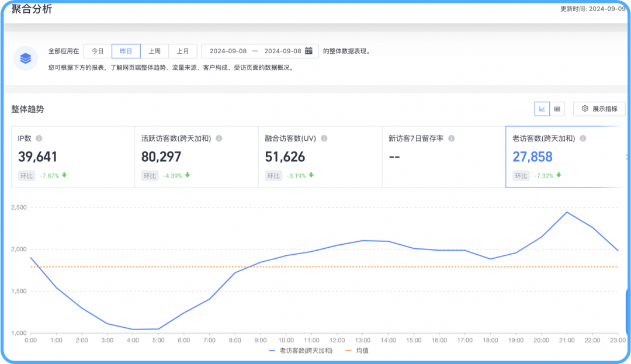Toggle 老访客数(跨天加和) legend series
This screenshot has width=631, height=364.
tap(301, 351)
